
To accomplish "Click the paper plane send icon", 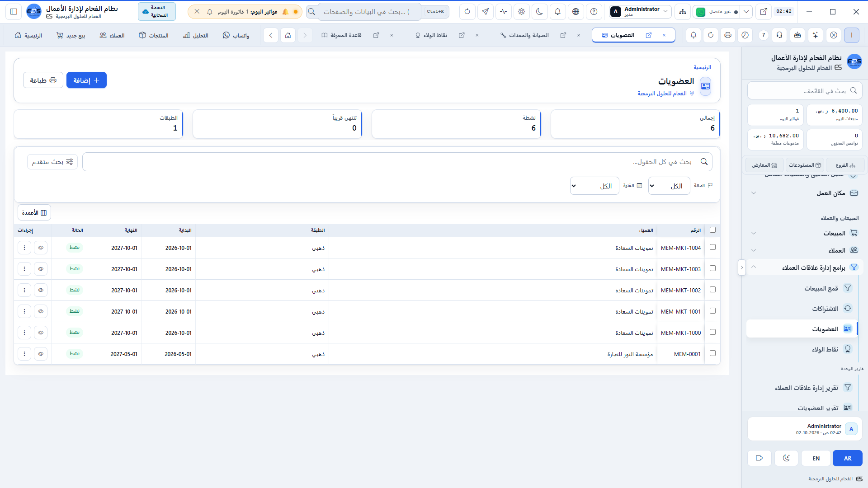I will (485, 12).
